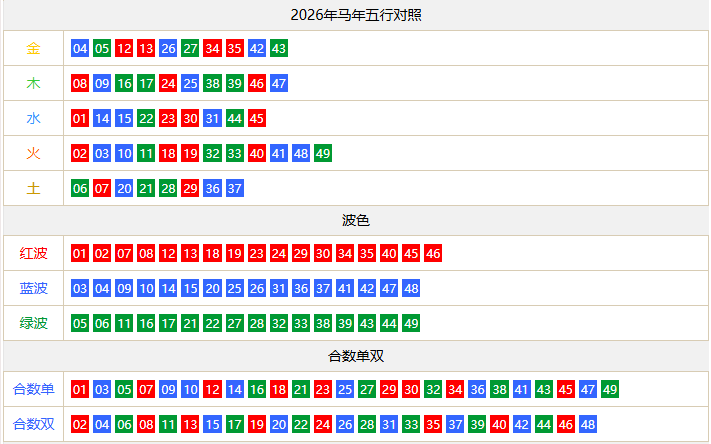Screen dimensions: 711x444
Task: Click blue 31 in the 水 row
Action: click(212, 118)
